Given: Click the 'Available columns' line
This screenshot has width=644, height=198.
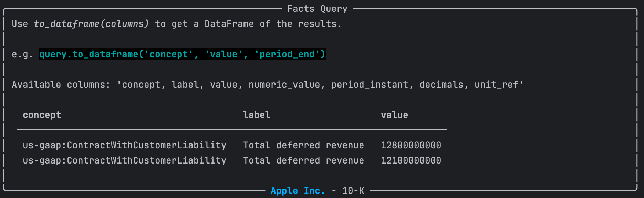Looking at the screenshot, I should (x=268, y=85).
